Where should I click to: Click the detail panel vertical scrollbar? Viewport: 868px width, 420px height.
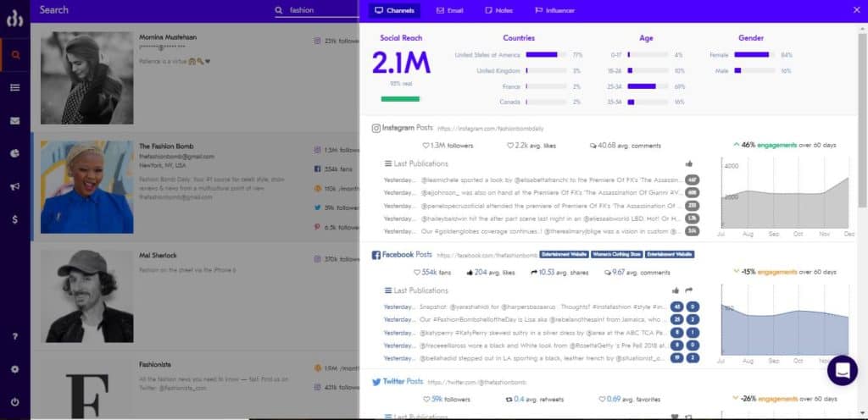point(863,120)
